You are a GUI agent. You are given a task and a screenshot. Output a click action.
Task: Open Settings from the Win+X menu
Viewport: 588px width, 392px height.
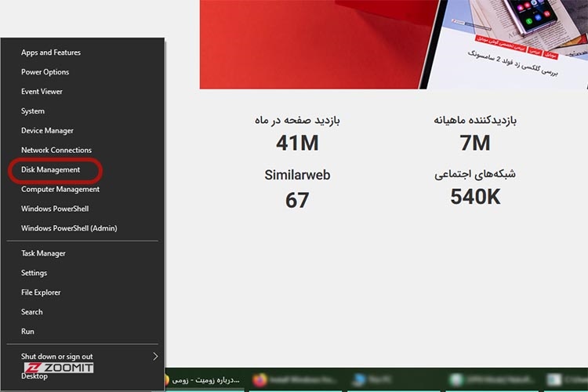34,273
